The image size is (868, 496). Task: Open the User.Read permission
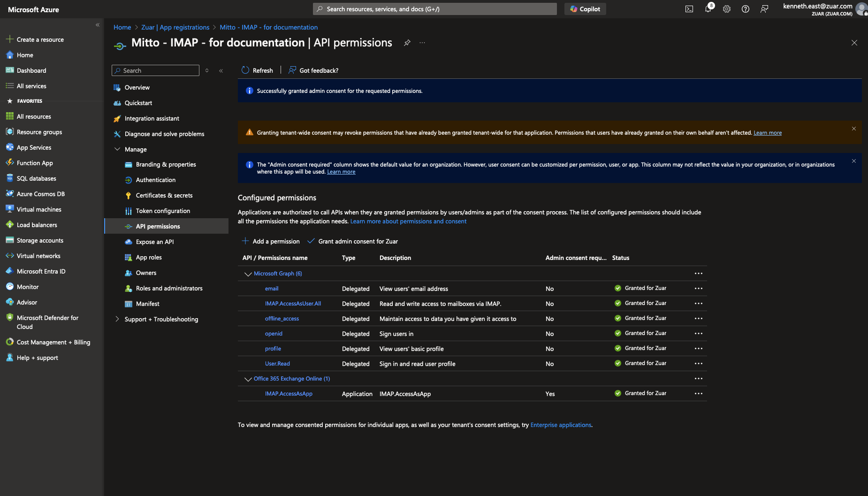coord(277,364)
